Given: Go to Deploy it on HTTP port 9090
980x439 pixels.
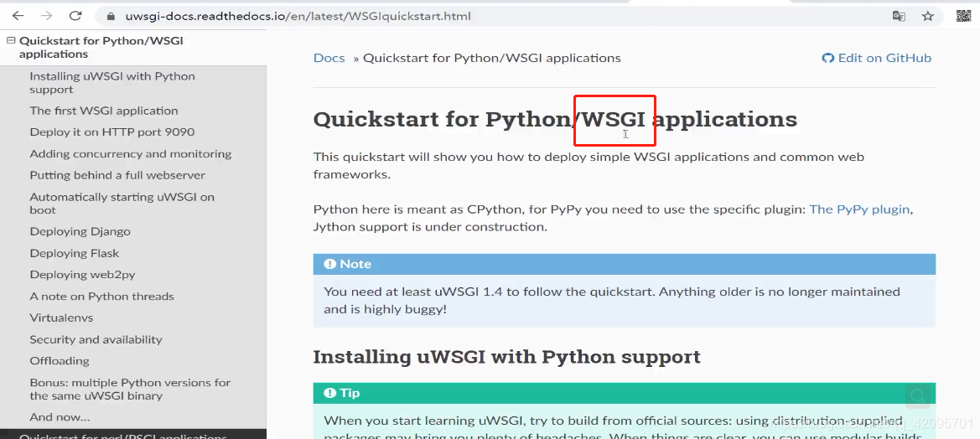Looking at the screenshot, I should point(111,132).
